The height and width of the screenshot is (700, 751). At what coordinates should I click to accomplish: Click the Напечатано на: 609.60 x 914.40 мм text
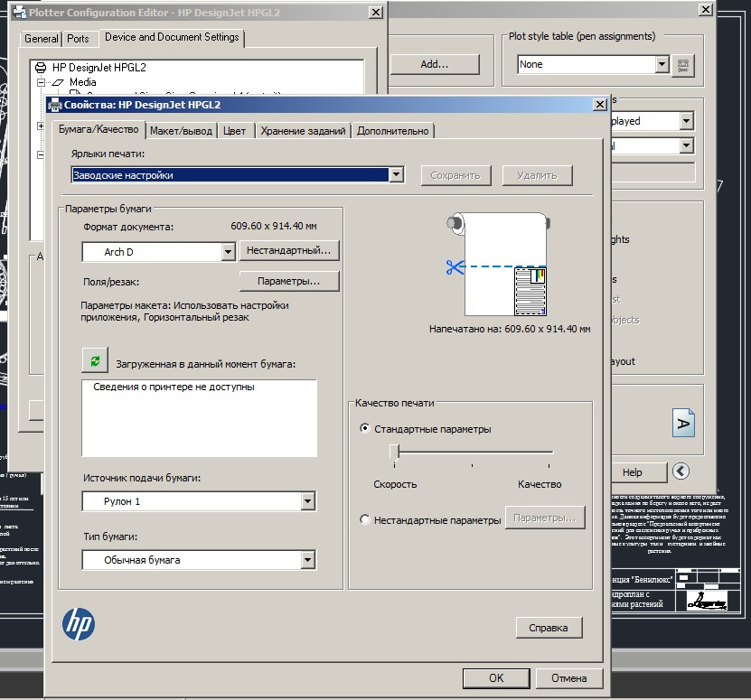coord(510,329)
